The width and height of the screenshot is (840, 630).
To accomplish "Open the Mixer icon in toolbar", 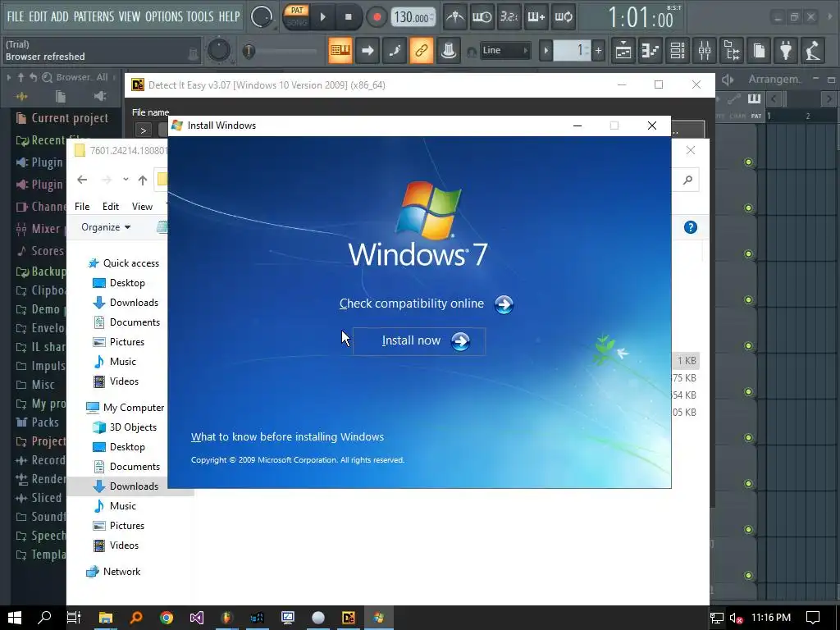I will tap(705, 51).
